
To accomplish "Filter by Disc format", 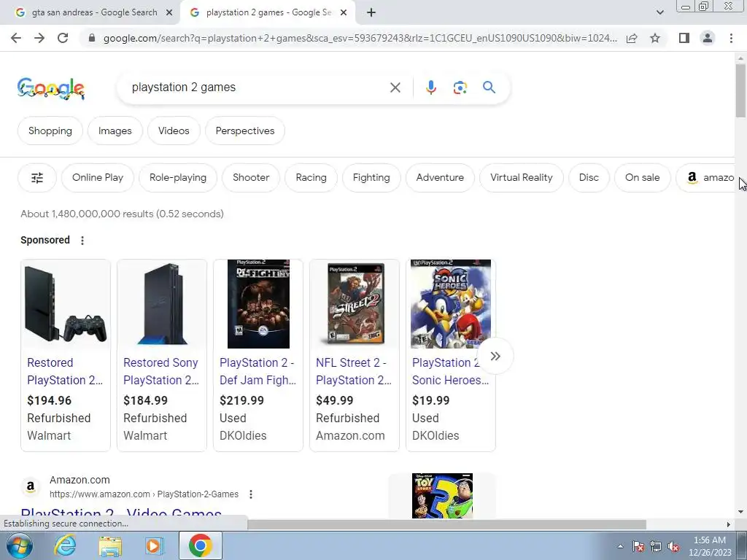I will [x=589, y=178].
